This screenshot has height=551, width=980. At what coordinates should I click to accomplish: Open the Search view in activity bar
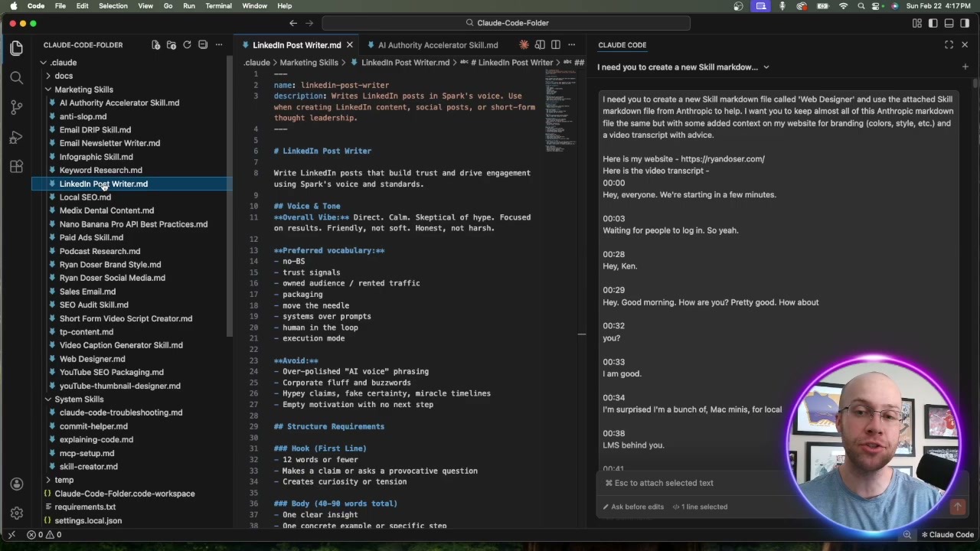16,77
